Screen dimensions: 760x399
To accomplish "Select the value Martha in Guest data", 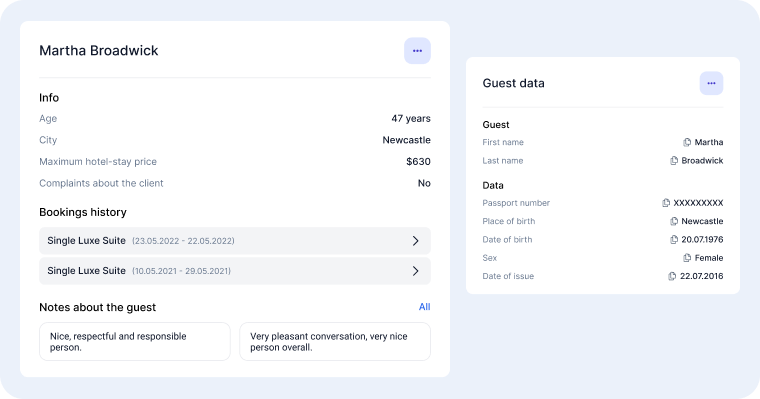I will click(709, 143).
